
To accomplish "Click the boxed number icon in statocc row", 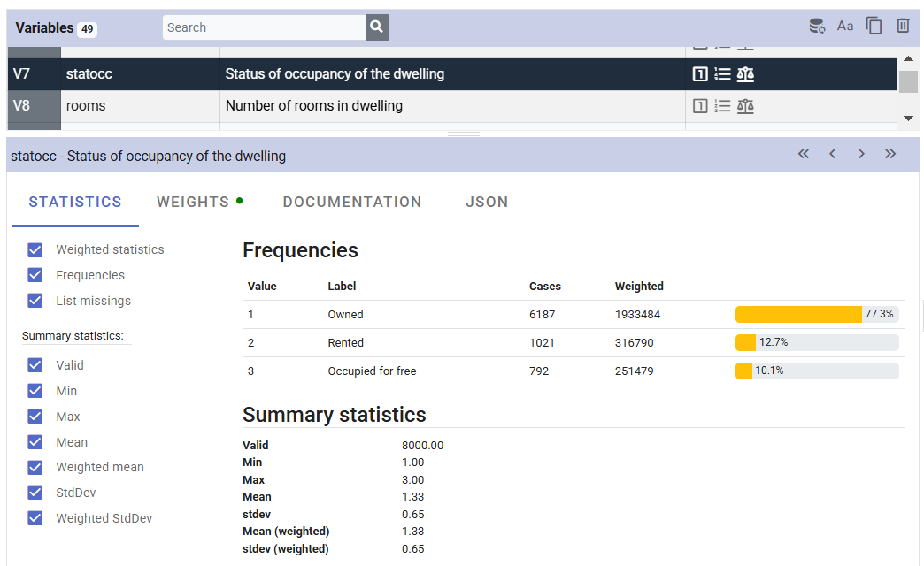I will [700, 74].
